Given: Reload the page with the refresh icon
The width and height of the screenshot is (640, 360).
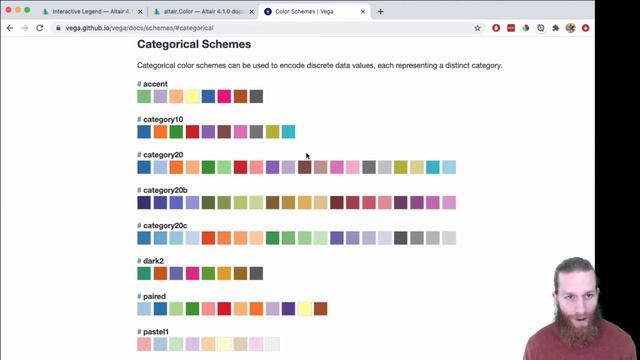Looking at the screenshot, I should (x=40, y=28).
